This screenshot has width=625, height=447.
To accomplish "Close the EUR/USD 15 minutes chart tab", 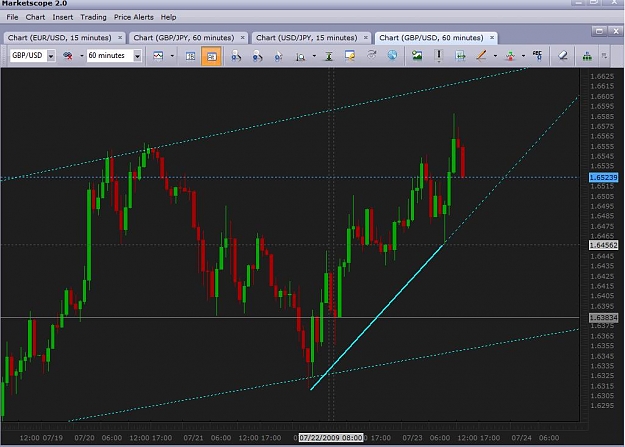I will [120, 37].
